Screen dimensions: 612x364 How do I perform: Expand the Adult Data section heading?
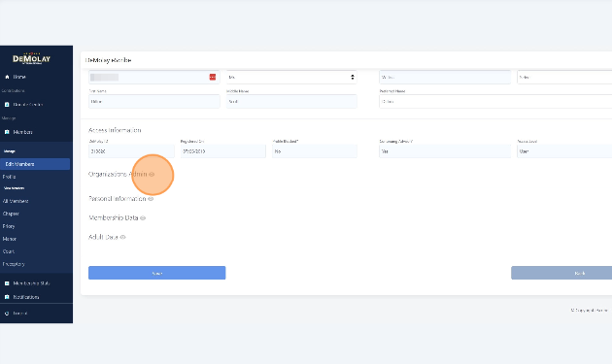click(x=103, y=237)
